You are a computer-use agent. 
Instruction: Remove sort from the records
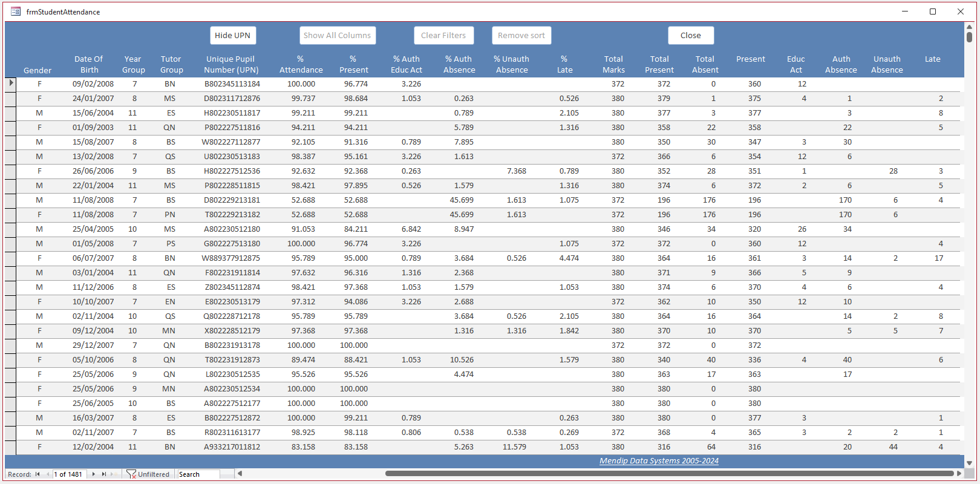tap(521, 36)
